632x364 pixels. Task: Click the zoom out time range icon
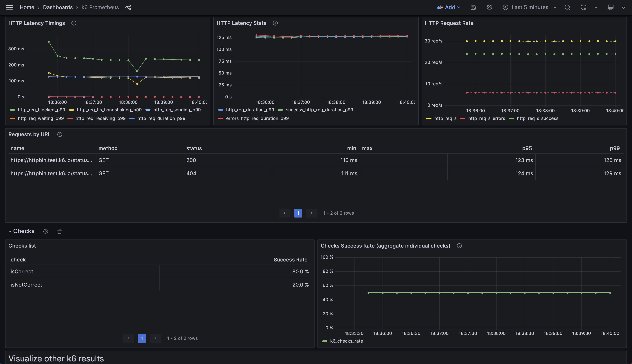tap(567, 7)
